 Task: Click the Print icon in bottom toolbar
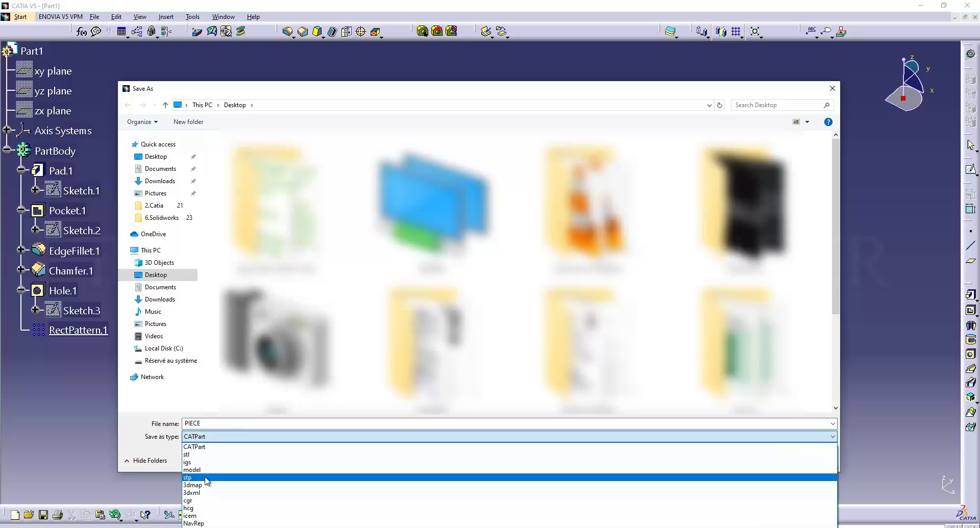coord(58,515)
